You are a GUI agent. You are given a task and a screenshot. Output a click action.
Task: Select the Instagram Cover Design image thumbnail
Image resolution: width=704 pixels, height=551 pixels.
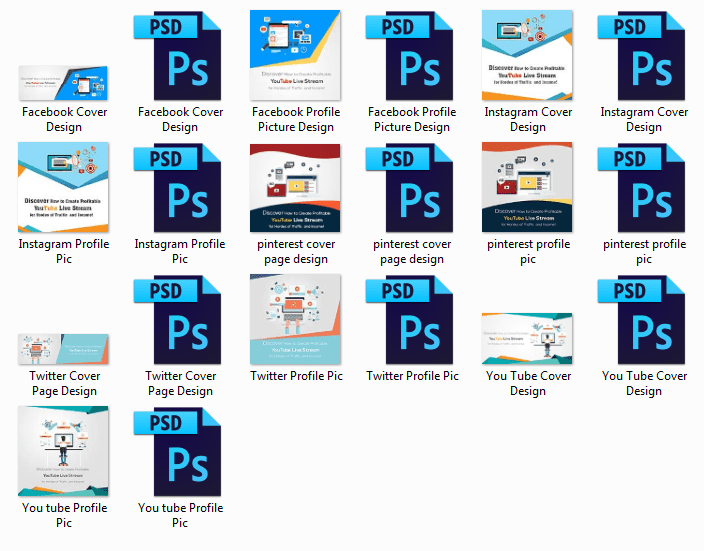click(x=528, y=56)
